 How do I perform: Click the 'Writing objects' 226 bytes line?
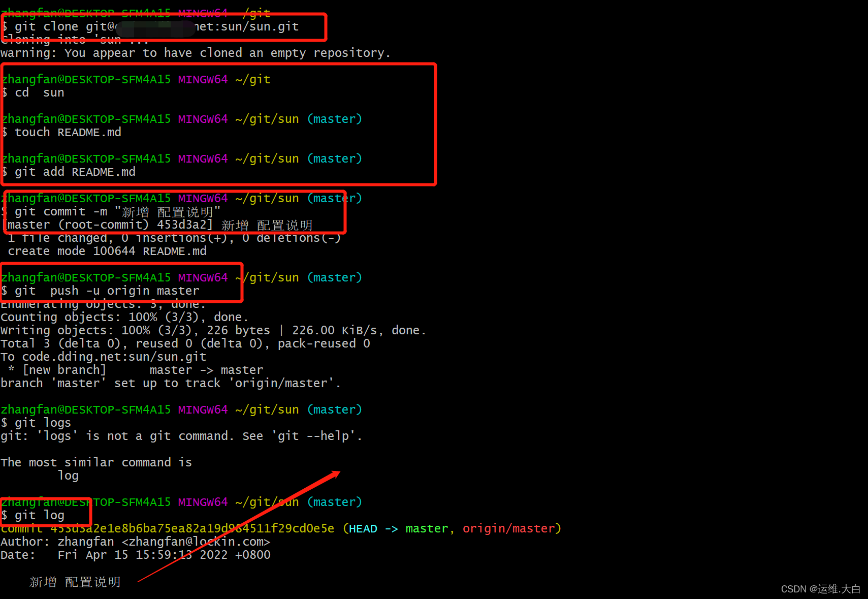tap(213, 330)
